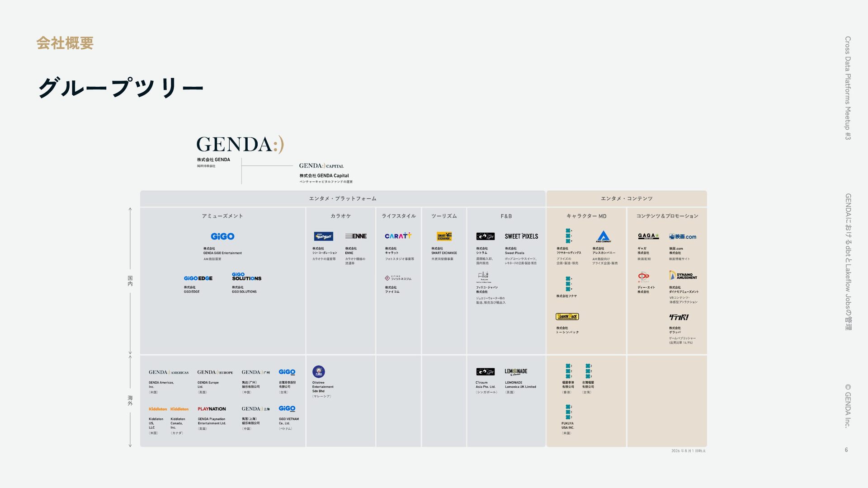Click the アミューズメント column heading
The height and width of the screenshot is (488, 868).
pyautogui.click(x=222, y=216)
